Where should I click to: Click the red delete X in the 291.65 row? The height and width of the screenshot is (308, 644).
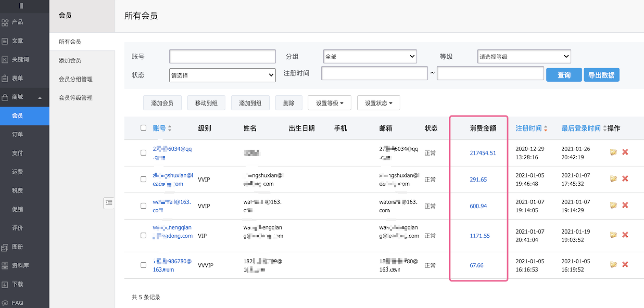(625, 179)
